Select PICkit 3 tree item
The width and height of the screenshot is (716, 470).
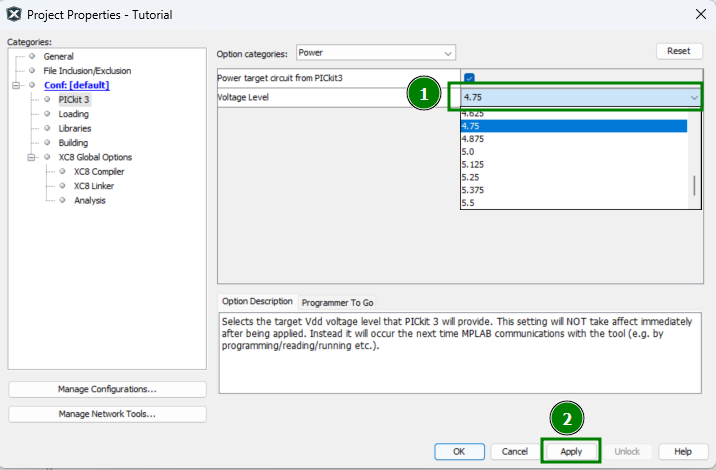point(74,100)
